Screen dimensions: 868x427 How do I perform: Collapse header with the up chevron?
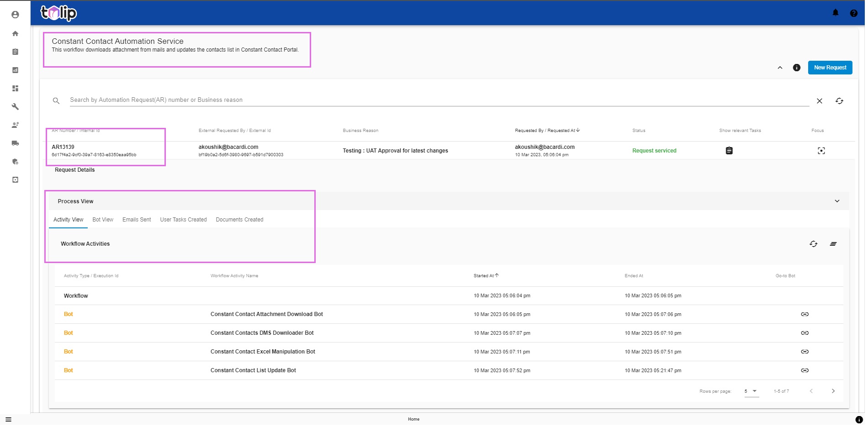click(x=780, y=68)
